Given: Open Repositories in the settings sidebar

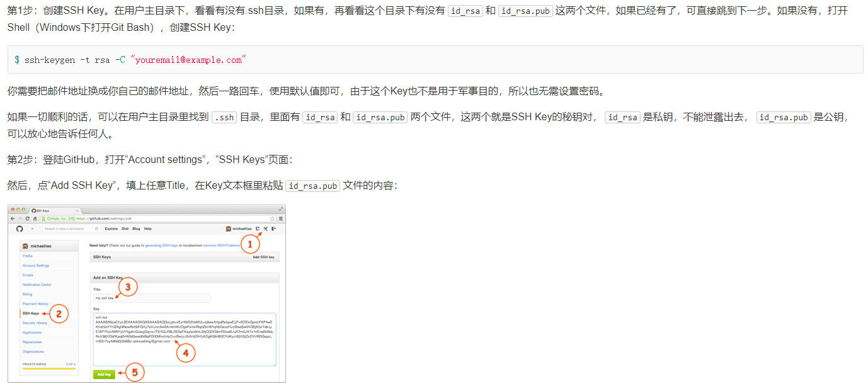Looking at the screenshot, I should point(32,342).
